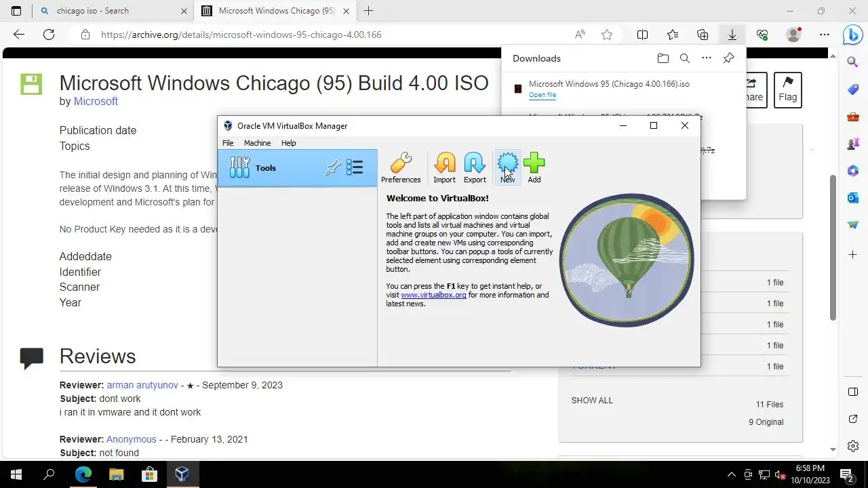
Task: Open the Anonymous reviewer link
Action: tap(132, 439)
